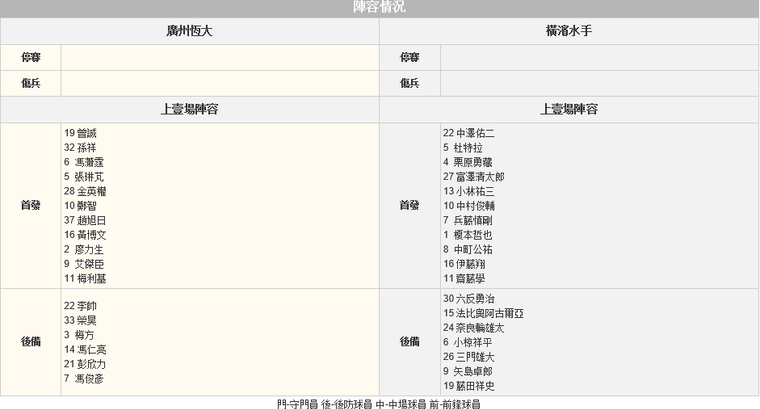Click the 首發 label for 廣州恆大
This screenshot has width=760, height=409.
point(31,205)
